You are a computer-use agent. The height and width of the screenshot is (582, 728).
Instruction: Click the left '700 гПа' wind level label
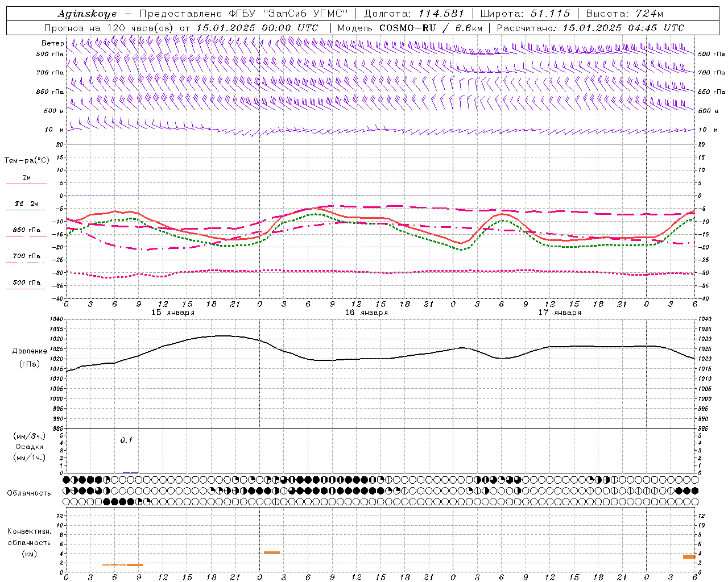[50, 73]
